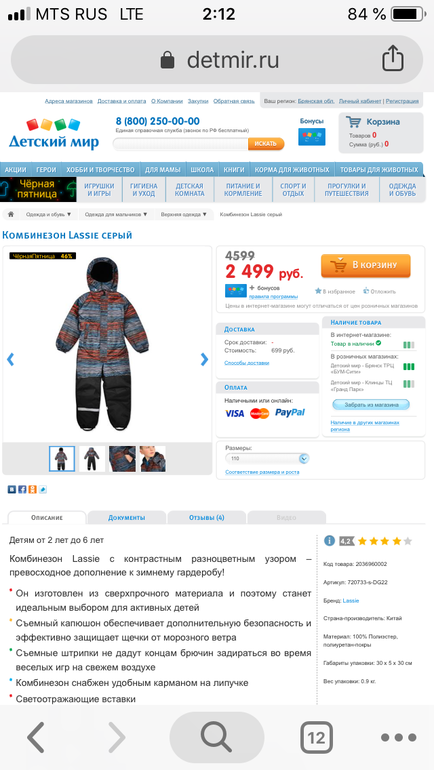Open the three-dot more menu
Image resolution: width=434 pixels, height=770 pixels.
pyautogui.click(x=398, y=737)
